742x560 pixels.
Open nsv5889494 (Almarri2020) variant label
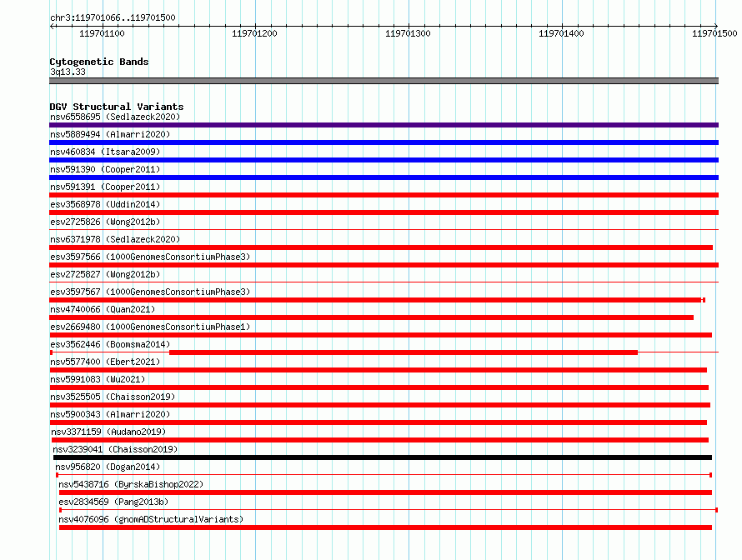[110, 134]
